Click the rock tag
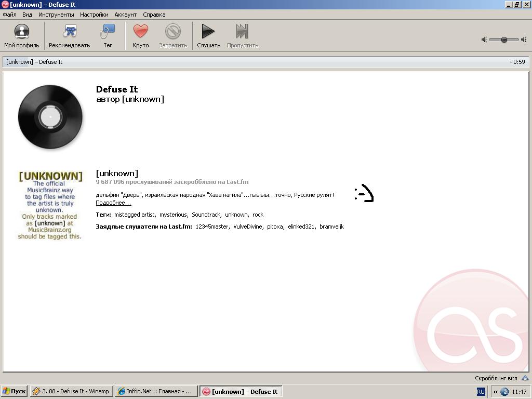This screenshot has height=399, width=532. (x=258, y=215)
